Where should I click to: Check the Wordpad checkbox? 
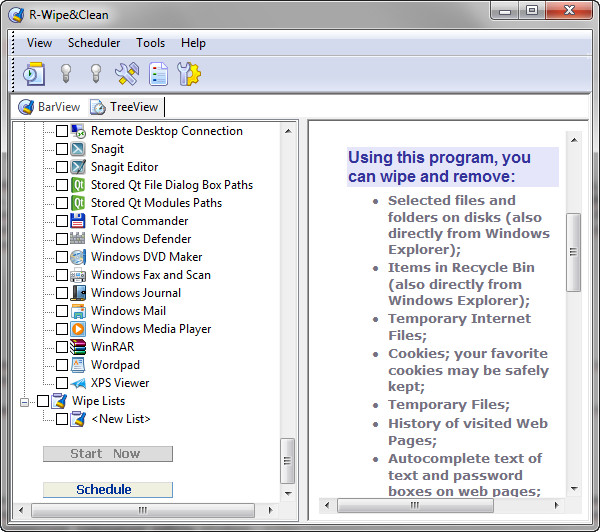pyautogui.click(x=62, y=365)
